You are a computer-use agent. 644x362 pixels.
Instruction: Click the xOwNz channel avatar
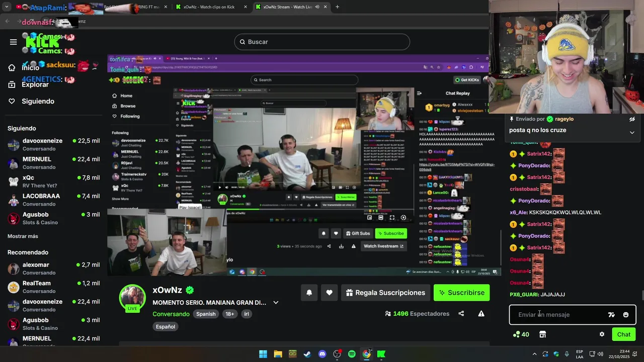[132, 297]
